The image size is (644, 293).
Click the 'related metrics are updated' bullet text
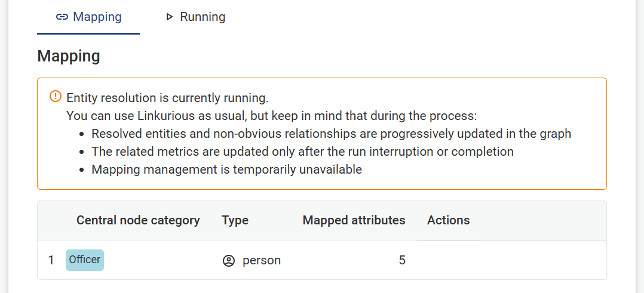pyautogui.click(x=303, y=152)
